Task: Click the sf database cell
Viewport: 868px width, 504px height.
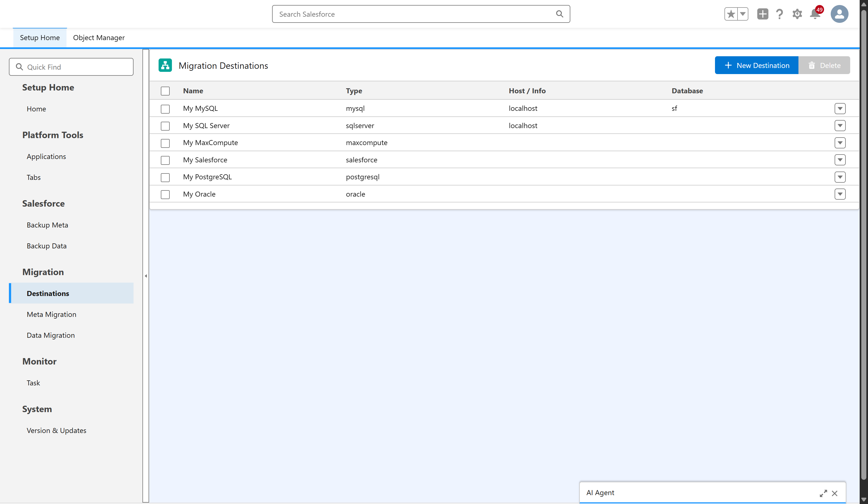Action: 674,108
